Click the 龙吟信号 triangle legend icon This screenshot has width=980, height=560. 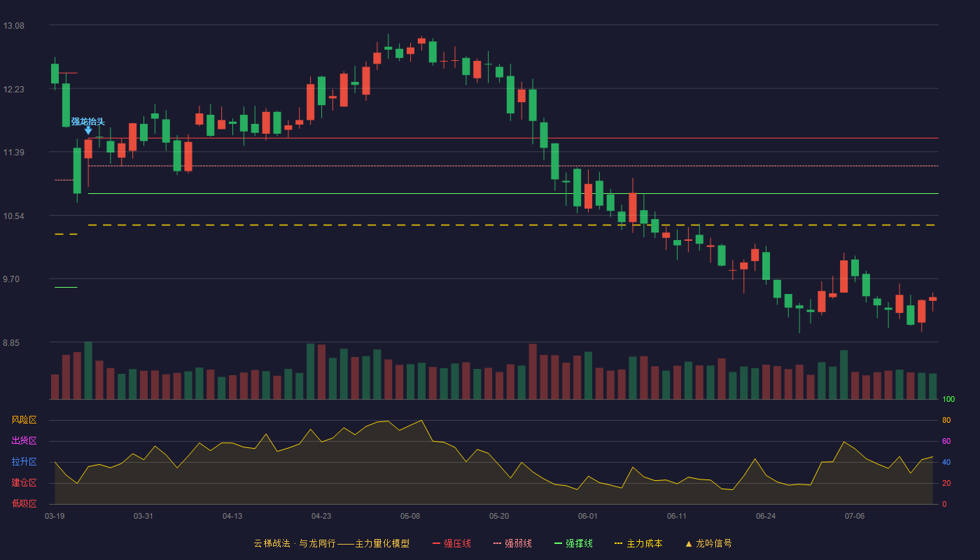pos(689,543)
